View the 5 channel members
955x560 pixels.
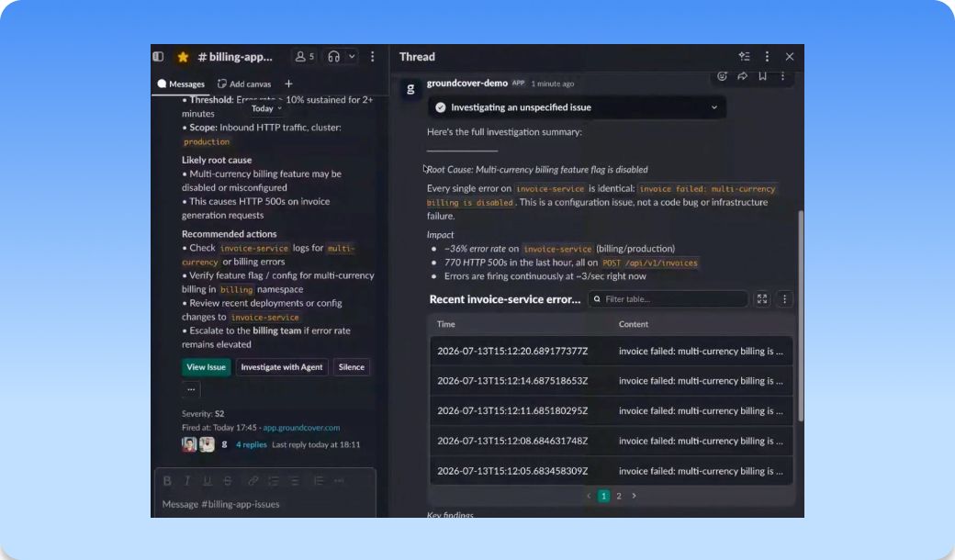[x=305, y=57]
